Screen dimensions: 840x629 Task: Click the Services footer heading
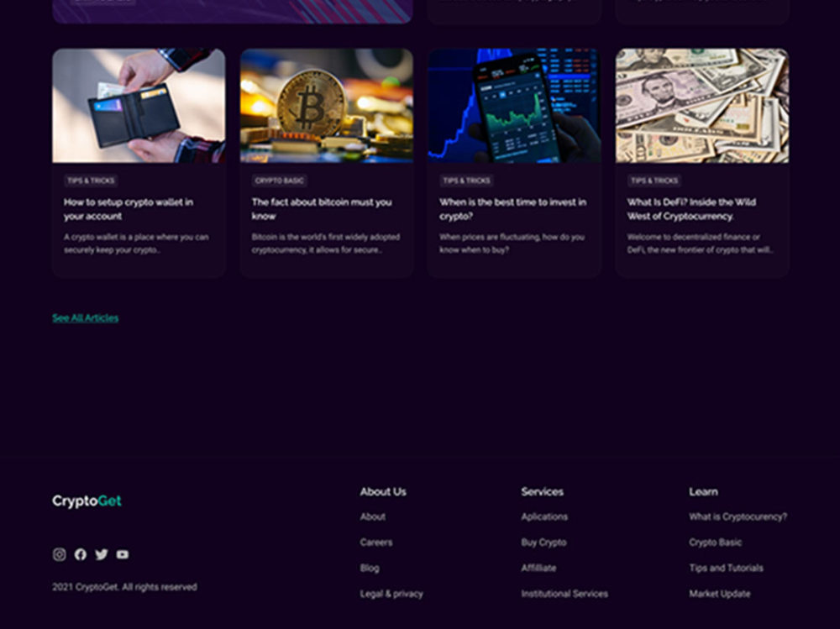coord(542,491)
